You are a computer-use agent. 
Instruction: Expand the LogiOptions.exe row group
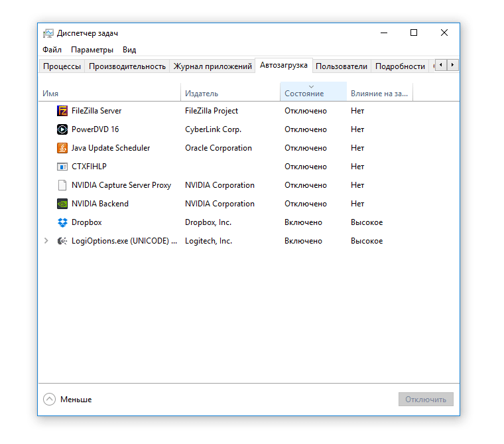pos(46,241)
